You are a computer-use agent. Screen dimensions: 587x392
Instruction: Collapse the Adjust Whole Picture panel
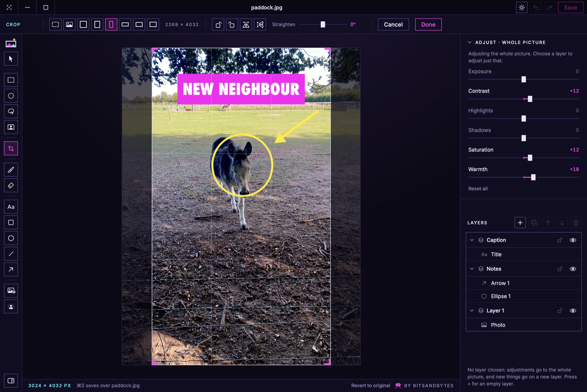pos(470,43)
